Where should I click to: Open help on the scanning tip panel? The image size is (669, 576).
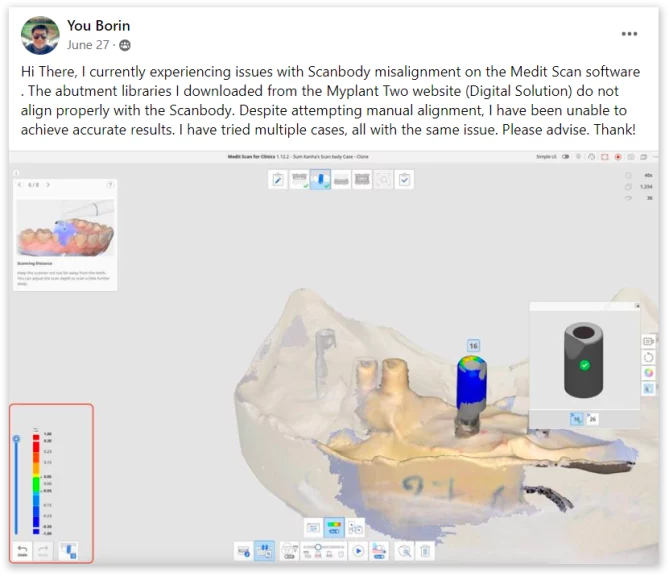click(110, 185)
